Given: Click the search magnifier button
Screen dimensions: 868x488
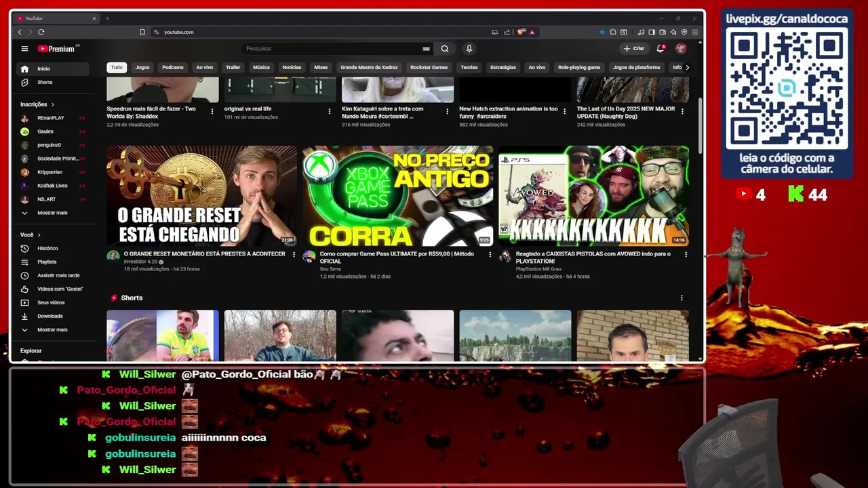Looking at the screenshot, I should point(445,49).
